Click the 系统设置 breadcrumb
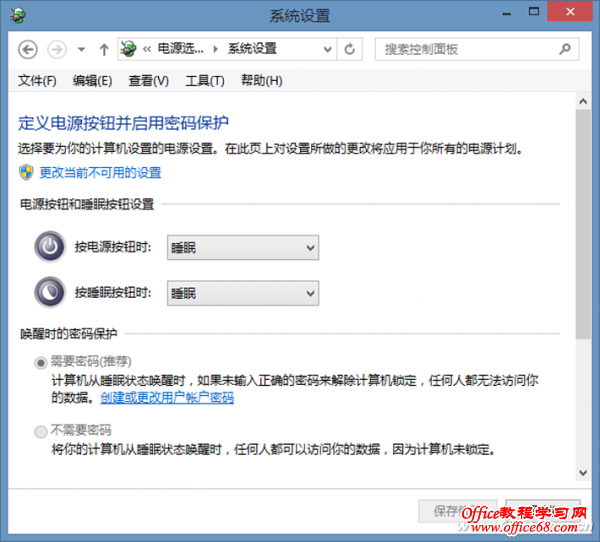This screenshot has height=542, width=600. tap(252, 49)
